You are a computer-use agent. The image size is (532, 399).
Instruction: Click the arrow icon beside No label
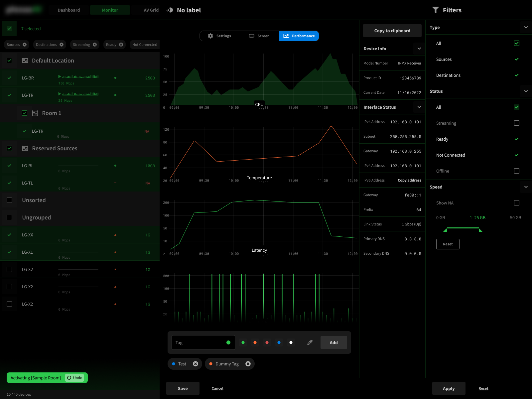170,10
